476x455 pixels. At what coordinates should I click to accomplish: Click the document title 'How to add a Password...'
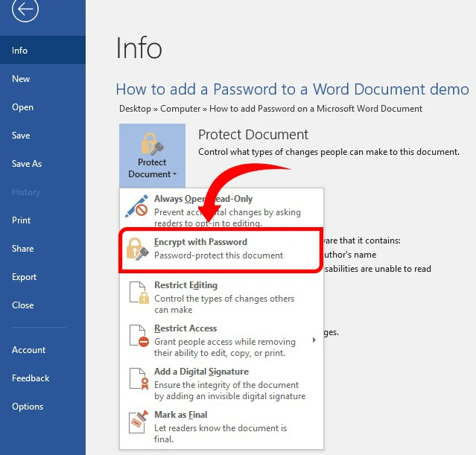point(292,89)
